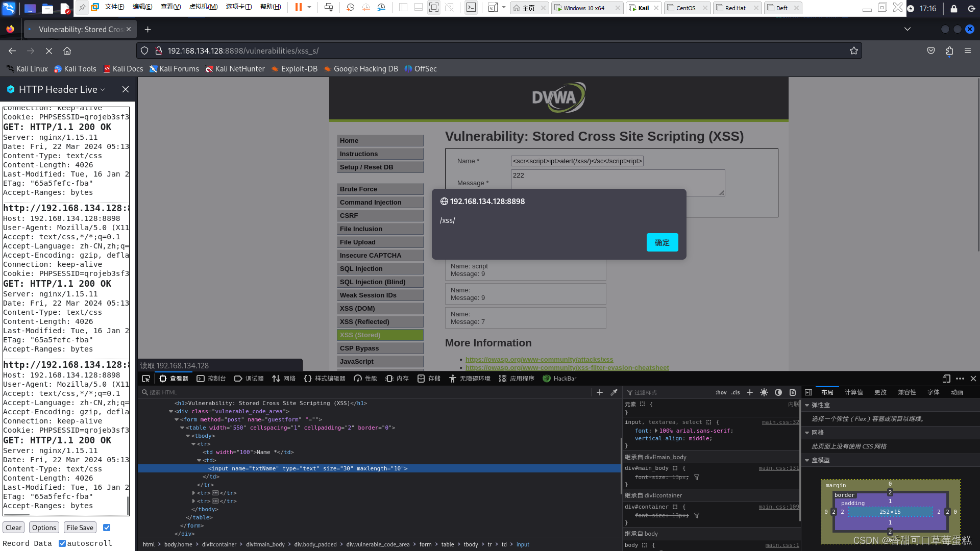This screenshot has width=980, height=551.
Task: Select XSS Stored menu item in sidebar
Action: pyautogui.click(x=380, y=334)
